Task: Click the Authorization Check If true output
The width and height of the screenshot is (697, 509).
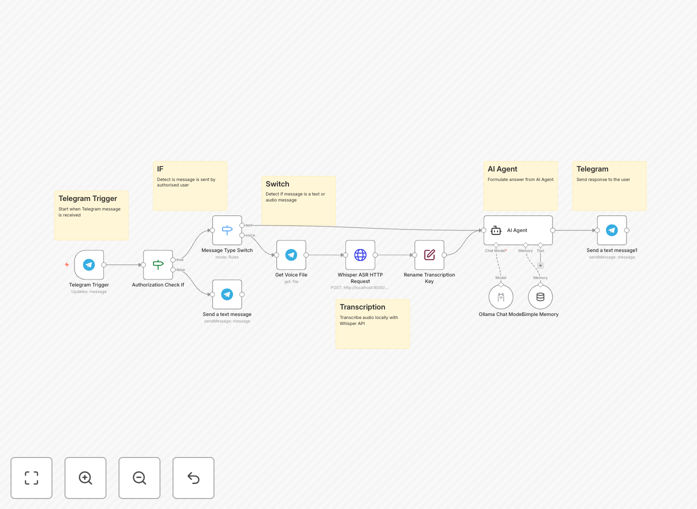Action: (x=173, y=260)
